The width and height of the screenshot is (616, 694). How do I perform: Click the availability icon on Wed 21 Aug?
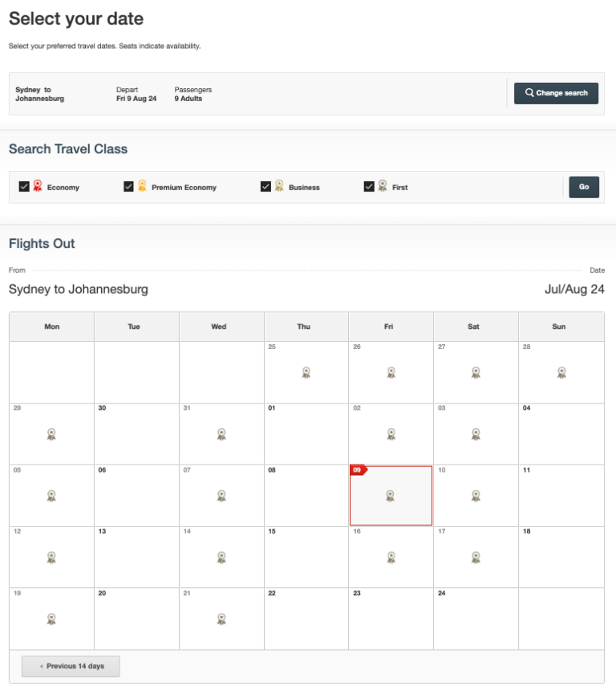click(221, 619)
